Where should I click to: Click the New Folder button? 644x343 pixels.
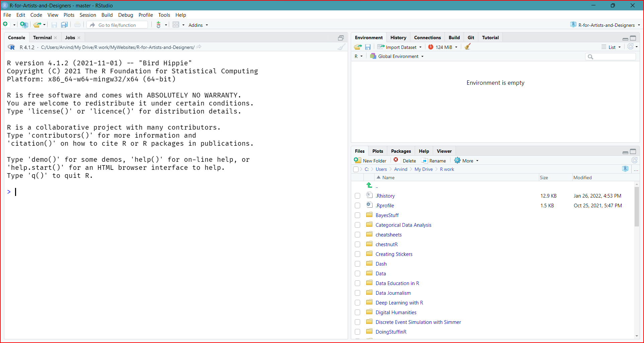coord(371,161)
